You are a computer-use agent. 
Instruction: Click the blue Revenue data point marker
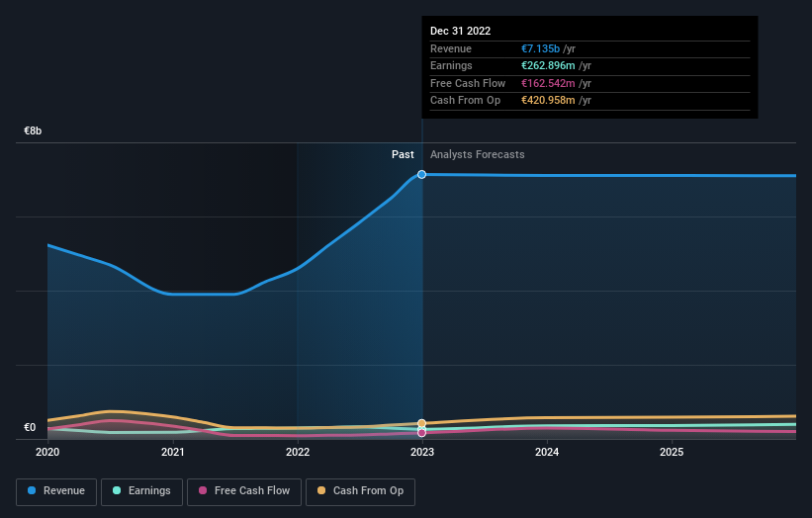(421, 174)
